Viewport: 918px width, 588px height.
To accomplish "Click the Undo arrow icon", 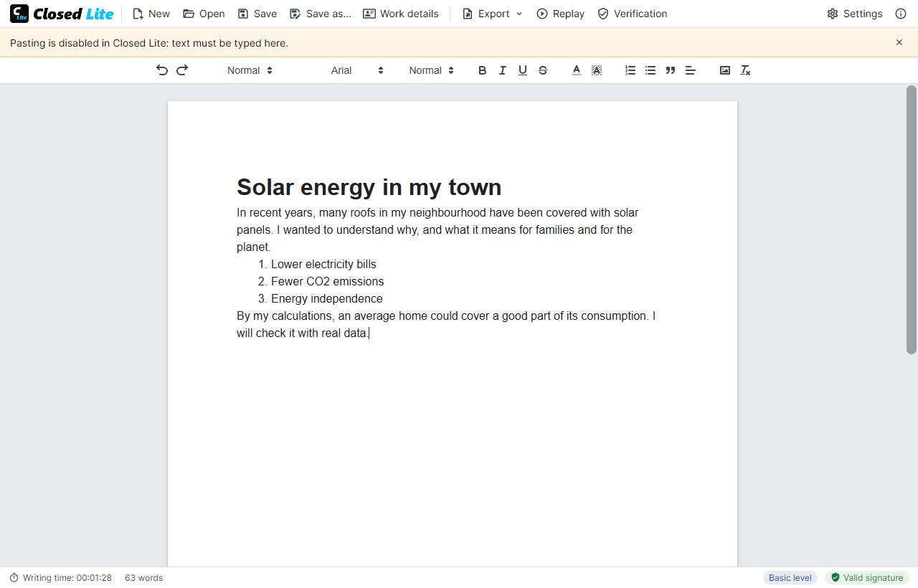I will tap(162, 70).
